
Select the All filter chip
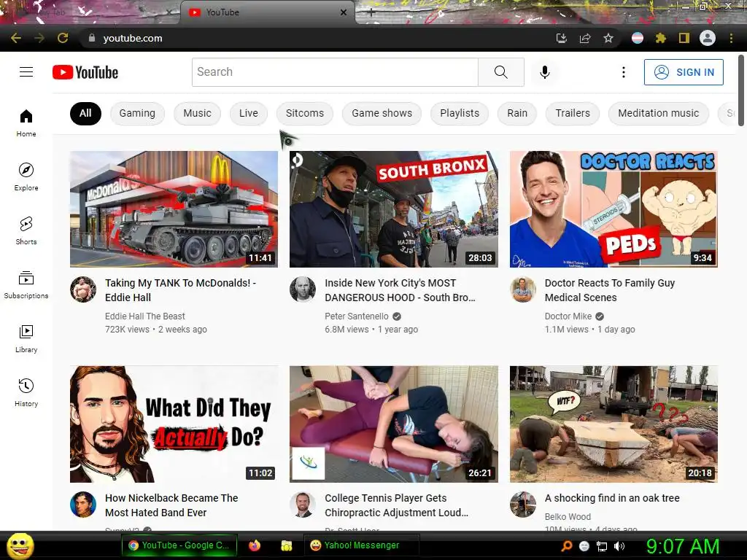point(86,113)
